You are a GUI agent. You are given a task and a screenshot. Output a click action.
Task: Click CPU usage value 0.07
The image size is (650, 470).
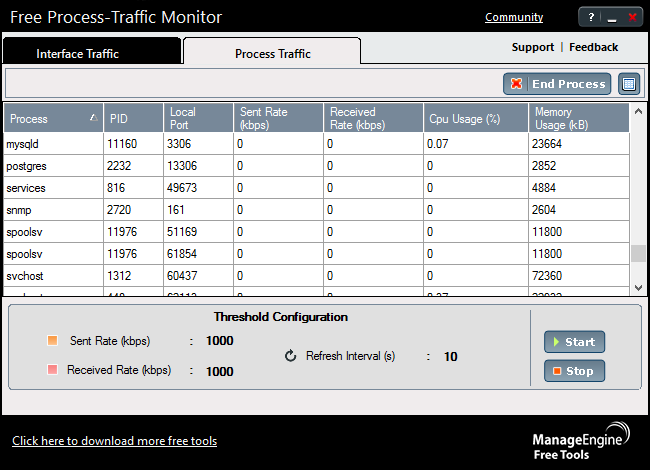click(x=475, y=144)
